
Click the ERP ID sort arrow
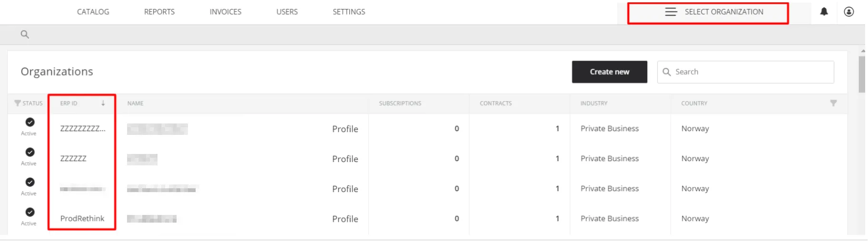(x=103, y=103)
